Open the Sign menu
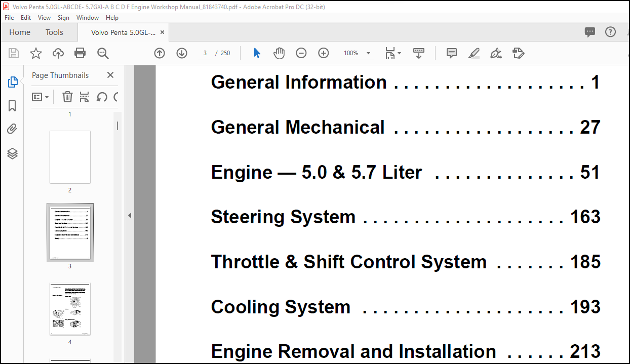 pyautogui.click(x=63, y=17)
